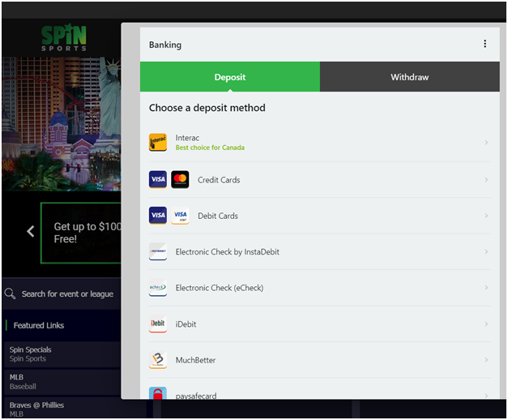Open Spin Specials featured link
The width and height of the screenshot is (508, 420).
62,354
